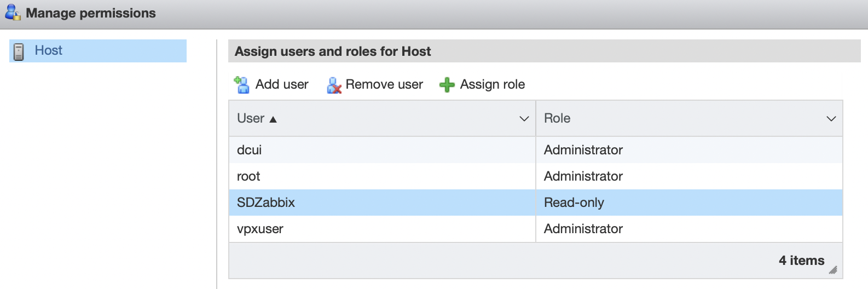The height and width of the screenshot is (289, 868).
Task: Choose the Assign role text label
Action: (492, 84)
